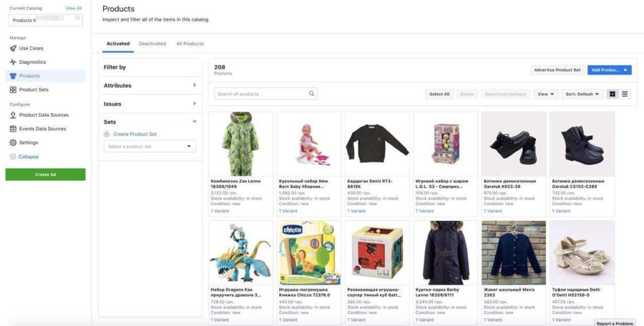Switch to the Deactivated tab
The image size is (644, 326).
point(152,44)
